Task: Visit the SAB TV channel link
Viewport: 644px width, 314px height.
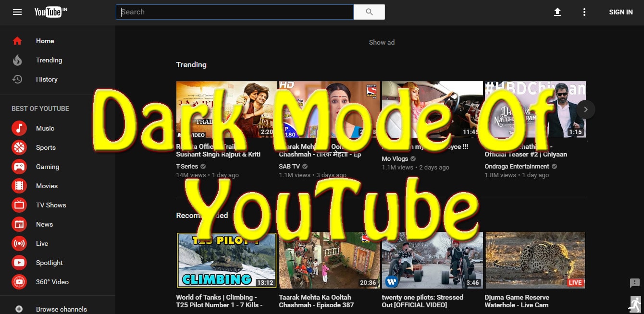Action: tap(289, 167)
